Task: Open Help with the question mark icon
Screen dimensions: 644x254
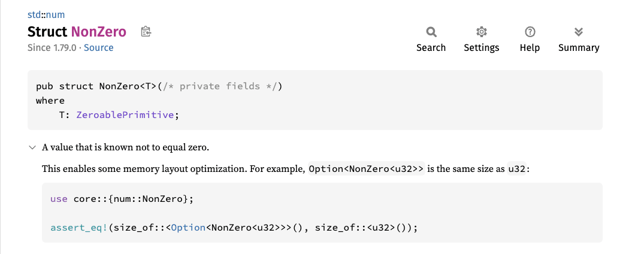Action: [530, 32]
